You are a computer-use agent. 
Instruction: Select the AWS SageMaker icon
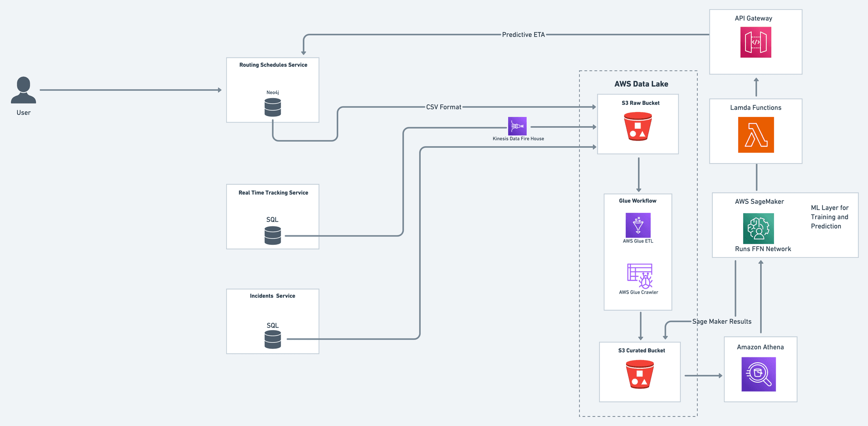(759, 229)
